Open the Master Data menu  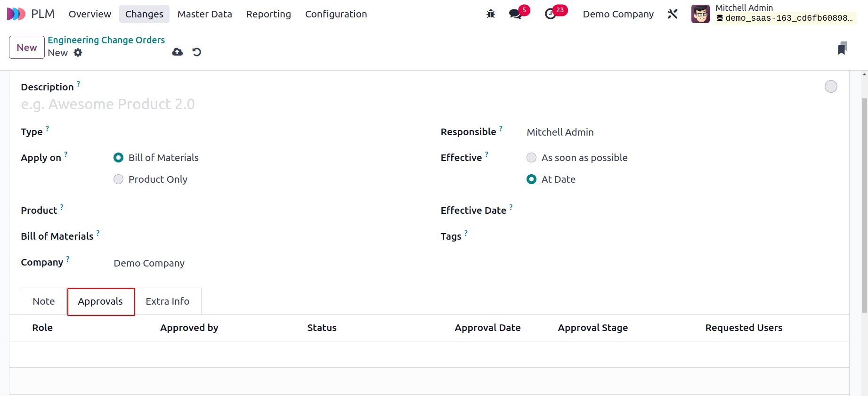coord(205,14)
